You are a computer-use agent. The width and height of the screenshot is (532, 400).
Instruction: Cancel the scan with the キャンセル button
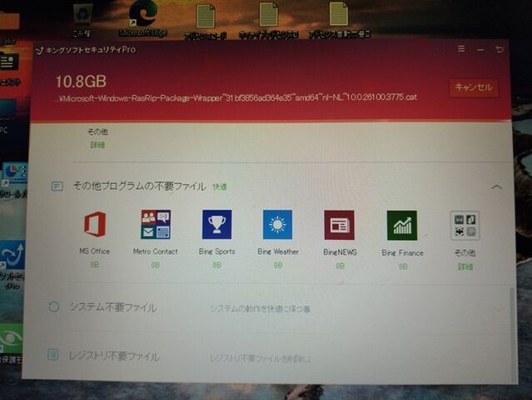(474, 87)
